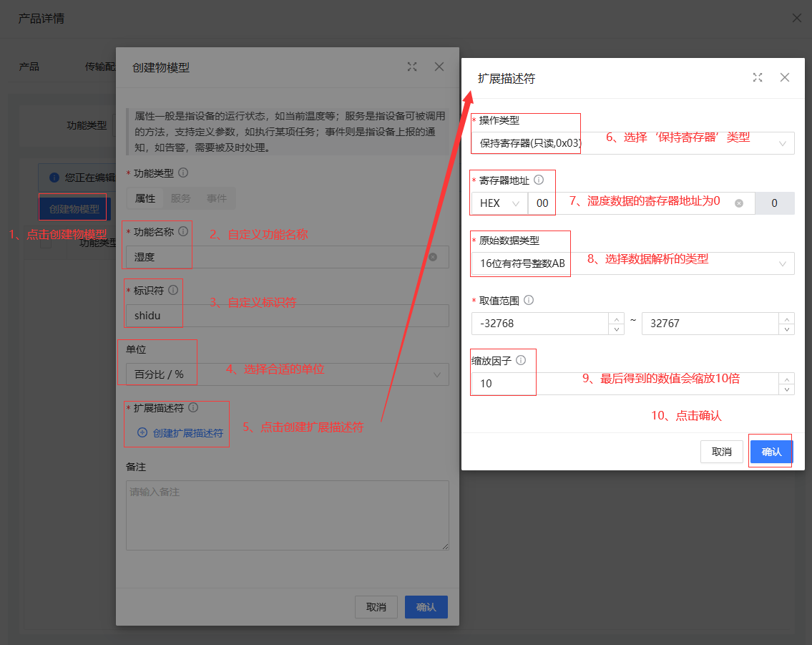The width and height of the screenshot is (812, 645).
Task: Switch to the 产品 tab
Action: [x=29, y=67]
